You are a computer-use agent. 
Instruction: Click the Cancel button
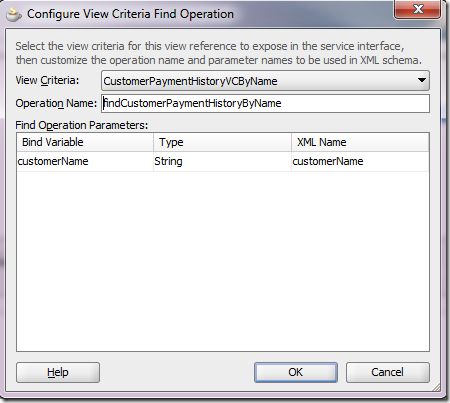point(388,372)
